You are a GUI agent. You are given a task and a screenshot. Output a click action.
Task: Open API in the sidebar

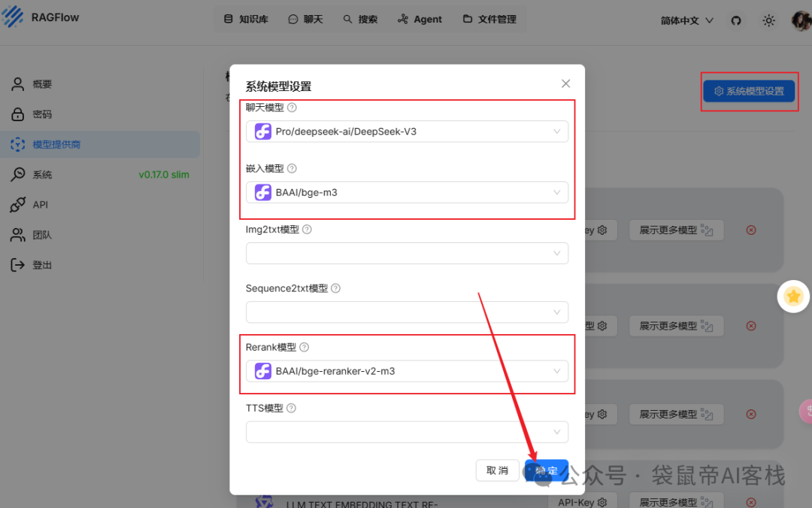pyautogui.click(x=101, y=205)
